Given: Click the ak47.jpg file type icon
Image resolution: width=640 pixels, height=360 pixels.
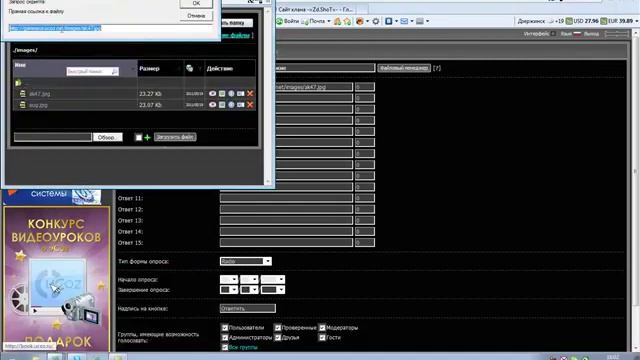Looking at the screenshot, I should pos(22,93).
